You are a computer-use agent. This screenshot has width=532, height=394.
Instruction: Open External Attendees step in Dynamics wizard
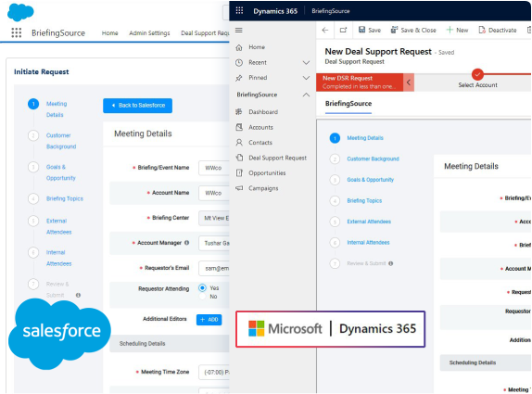click(x=369, y=222)
